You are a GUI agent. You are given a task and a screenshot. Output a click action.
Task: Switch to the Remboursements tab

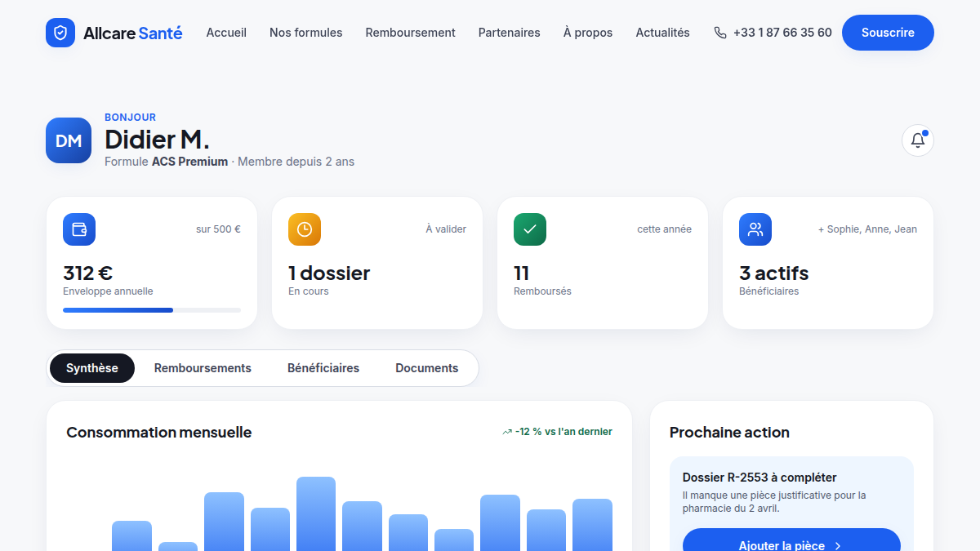203,368
